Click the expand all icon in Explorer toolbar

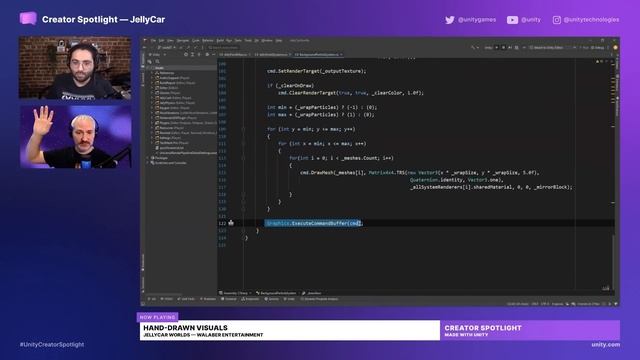click(193, 55)
